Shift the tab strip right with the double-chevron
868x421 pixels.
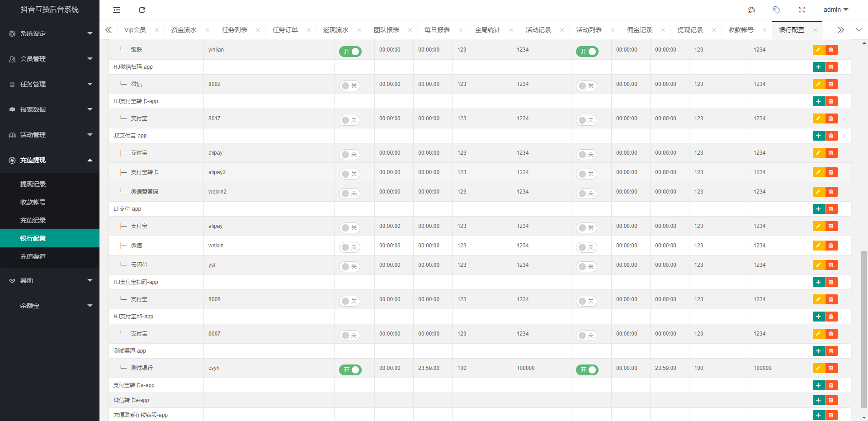coord(841,30)
